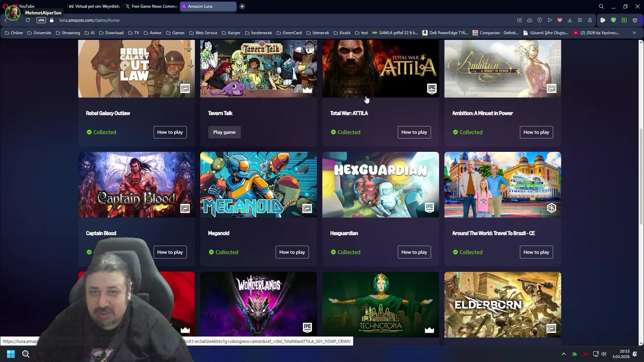This screenshot has width=644, height=362.
Task: Click the ad-blocker shield icon in address bar
Action: 539,20
